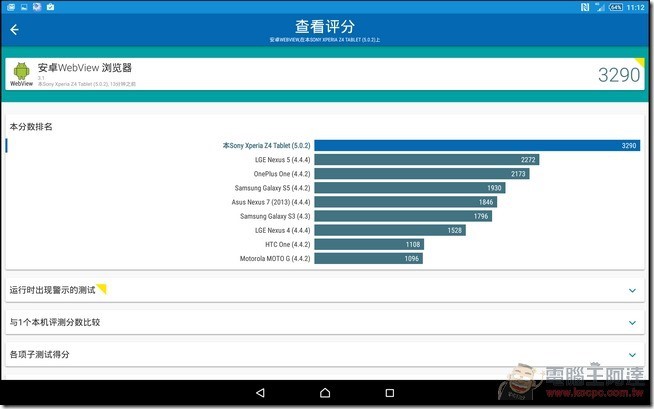Tap the signal strength icon
This screenshot has width=654, height=409.
click(x=600, y=7)
